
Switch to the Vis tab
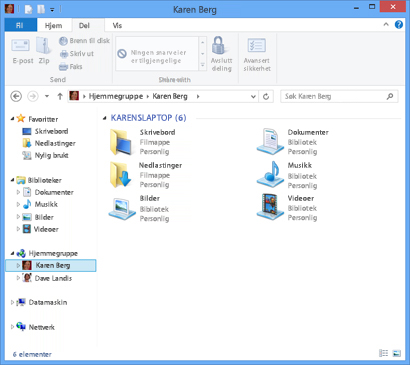point(117,26)
